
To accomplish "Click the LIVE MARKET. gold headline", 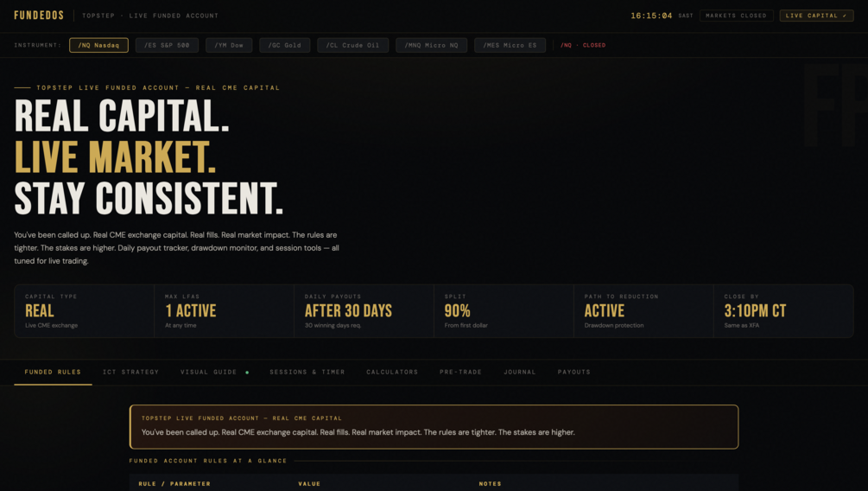I will click(115, 156).
